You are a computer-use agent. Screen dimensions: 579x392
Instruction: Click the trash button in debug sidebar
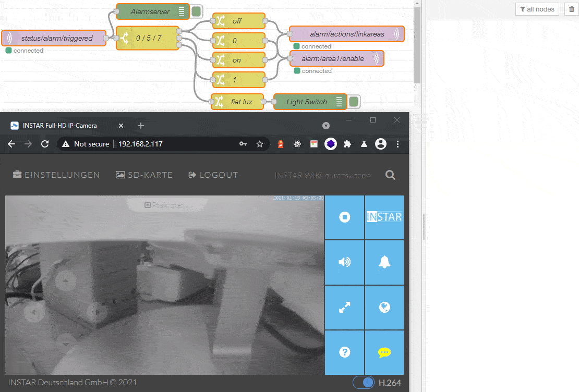point(571,9)
